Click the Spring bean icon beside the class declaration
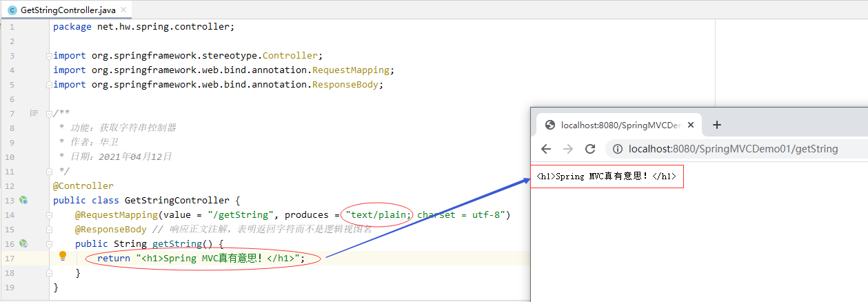The height and width of the screenshot is (302, 868). [x=24, y=201]
